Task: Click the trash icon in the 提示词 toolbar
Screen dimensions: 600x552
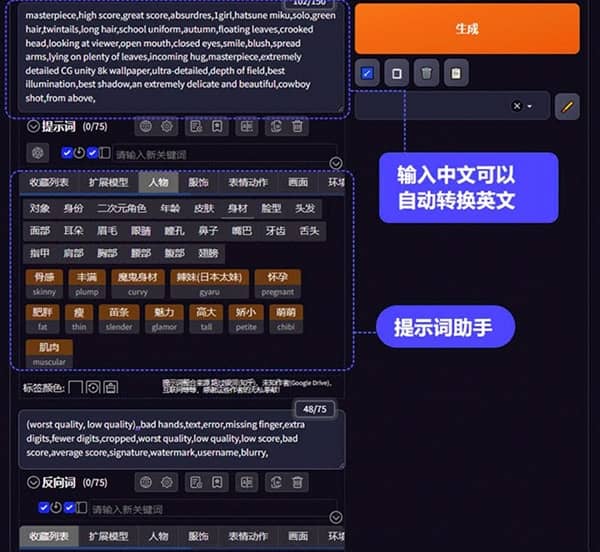Action: click(297, 127)
